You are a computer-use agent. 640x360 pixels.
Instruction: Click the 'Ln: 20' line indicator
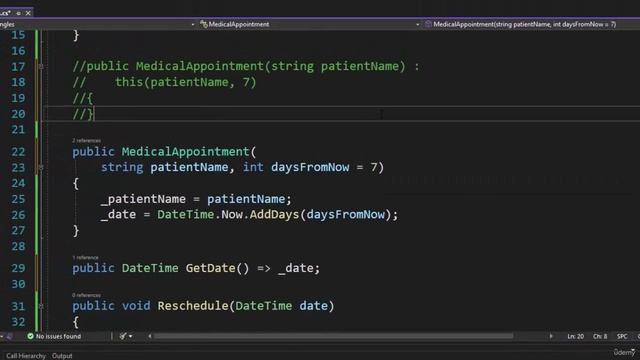point(575,336)
